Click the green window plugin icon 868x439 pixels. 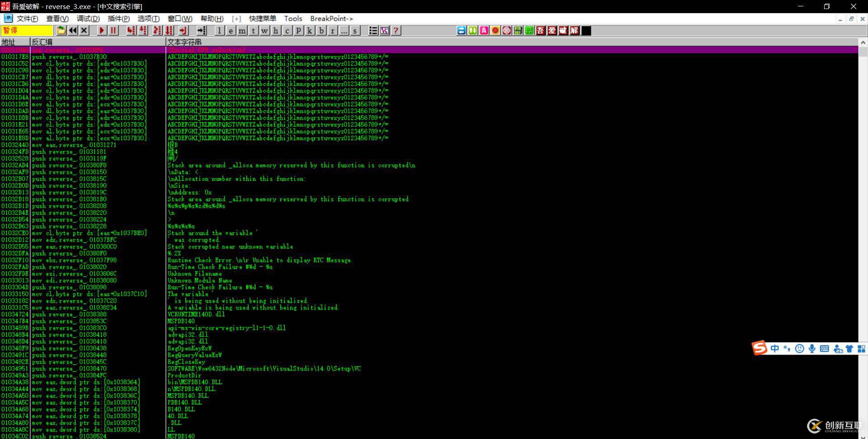click(x=529, y=30)
